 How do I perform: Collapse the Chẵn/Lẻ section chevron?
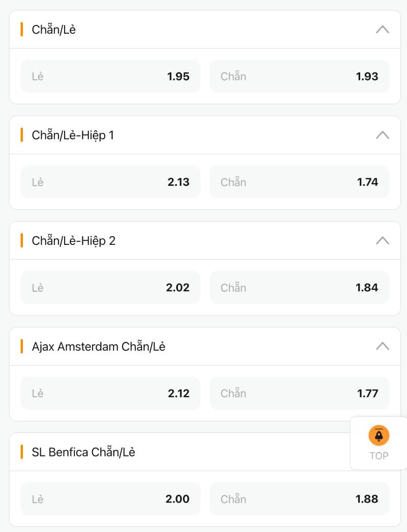click(383, 30)
